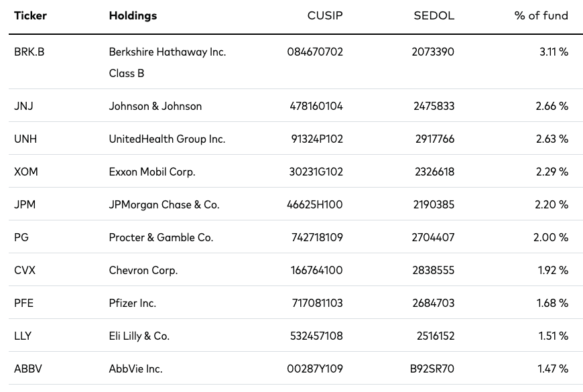Click the Chevron Corp. holding

click(143, 270)
